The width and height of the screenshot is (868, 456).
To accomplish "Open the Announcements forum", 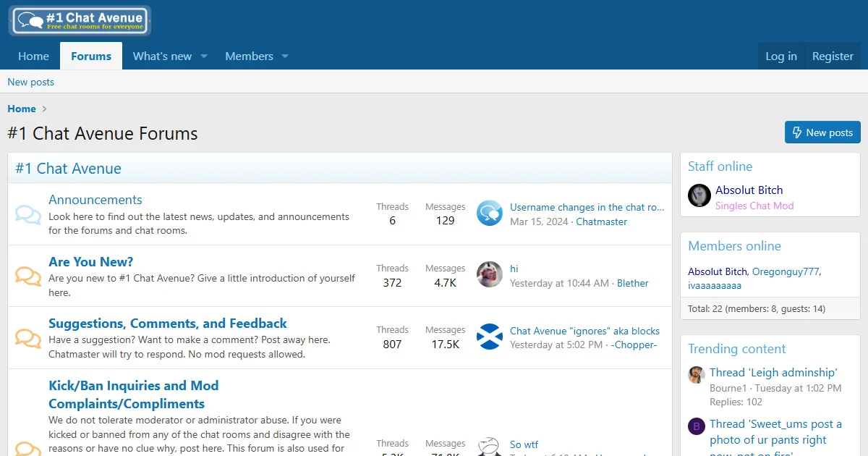I will [95, 200].
